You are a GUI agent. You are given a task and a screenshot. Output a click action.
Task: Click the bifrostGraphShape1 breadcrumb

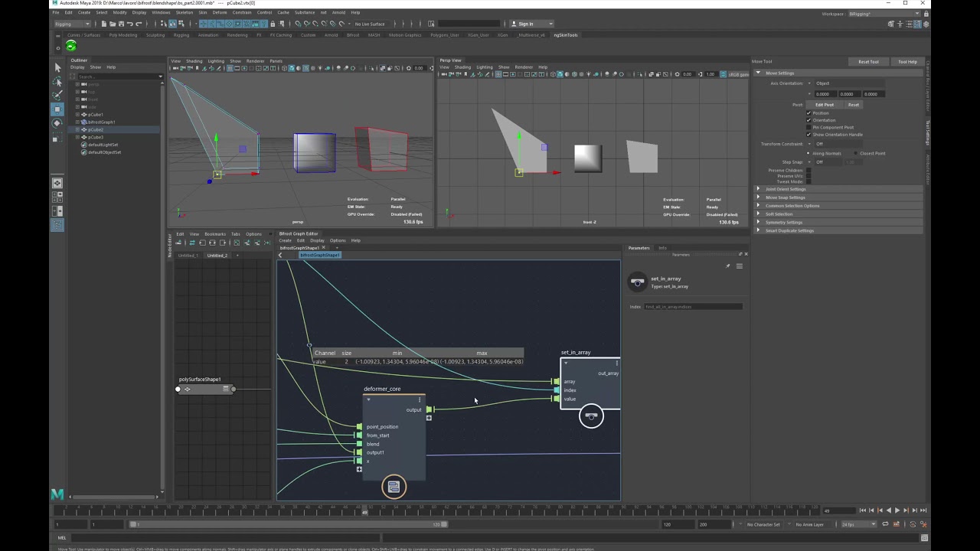coord(320,255)
